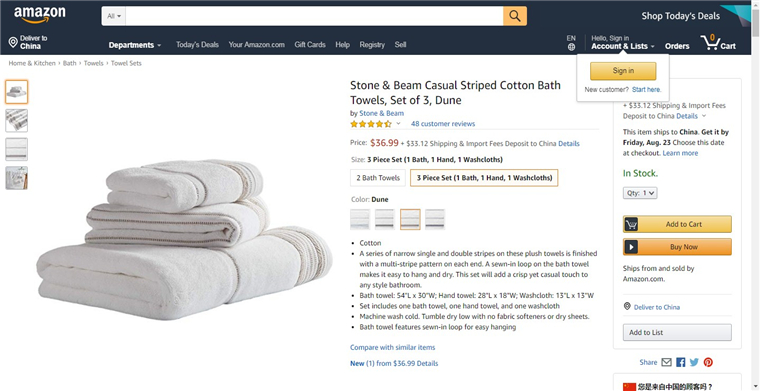Share on Facebook icon
This screenshot has width=760, height=391.
coord(681,362)
